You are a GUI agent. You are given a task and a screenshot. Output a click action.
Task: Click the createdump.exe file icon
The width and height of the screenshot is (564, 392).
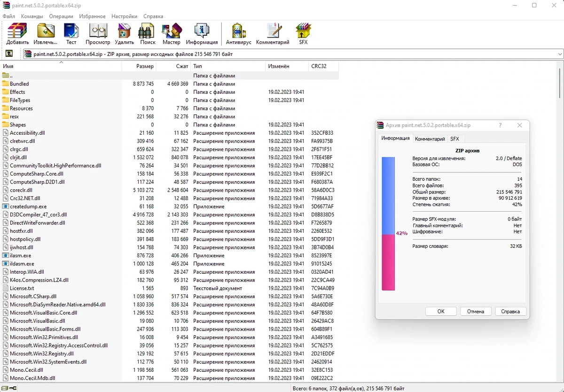pyautogui.click(x=6, y=207)
